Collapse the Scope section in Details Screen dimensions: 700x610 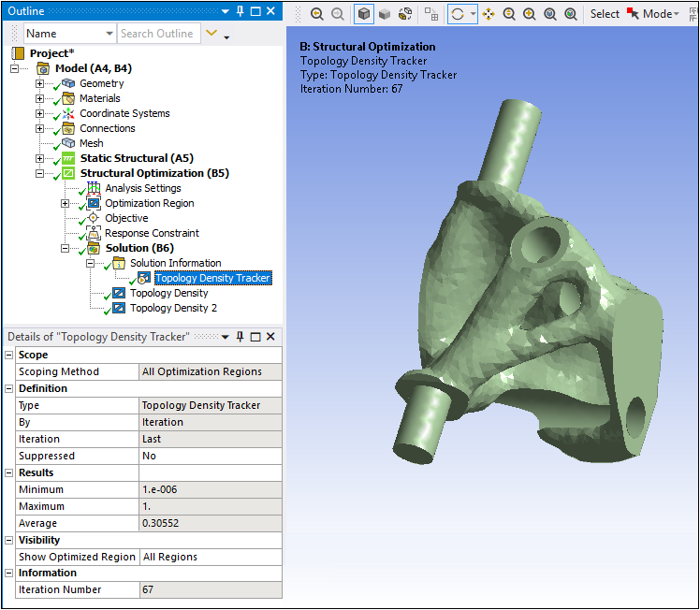[9, 355]
